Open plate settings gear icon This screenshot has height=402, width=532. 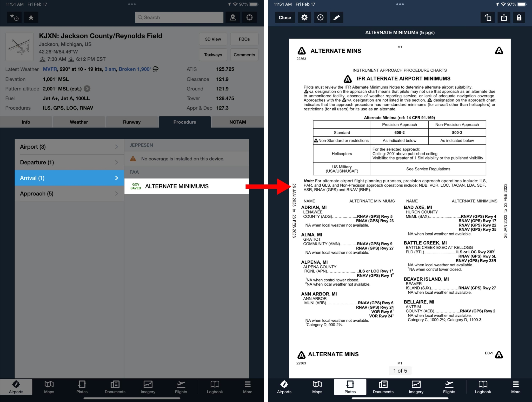(x=304, y=17)
